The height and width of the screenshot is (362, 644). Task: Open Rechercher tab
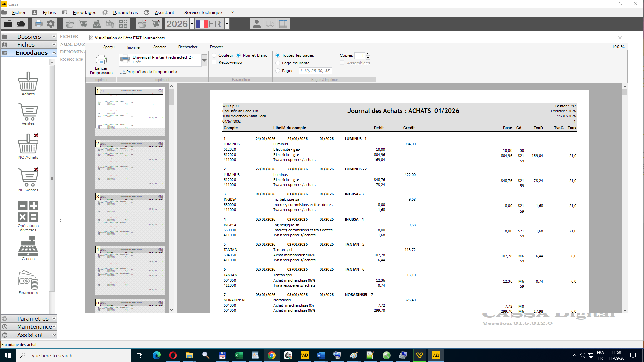(x=188, y=47)
